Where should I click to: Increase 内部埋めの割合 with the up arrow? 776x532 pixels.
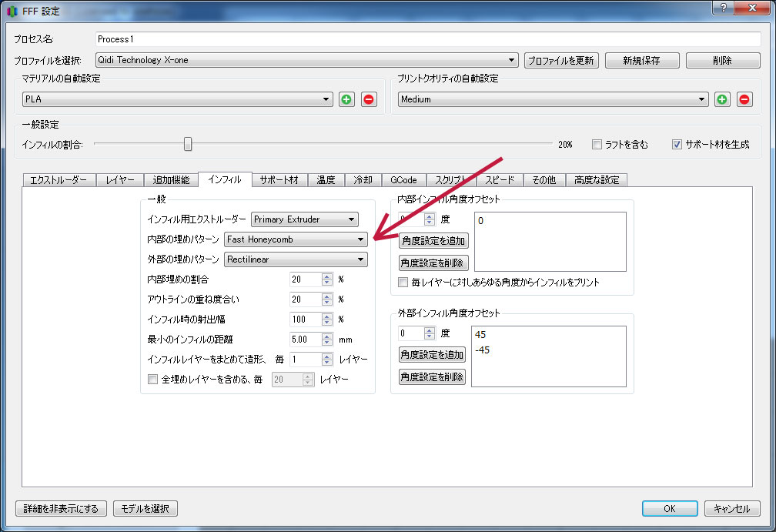click(327, 276)
